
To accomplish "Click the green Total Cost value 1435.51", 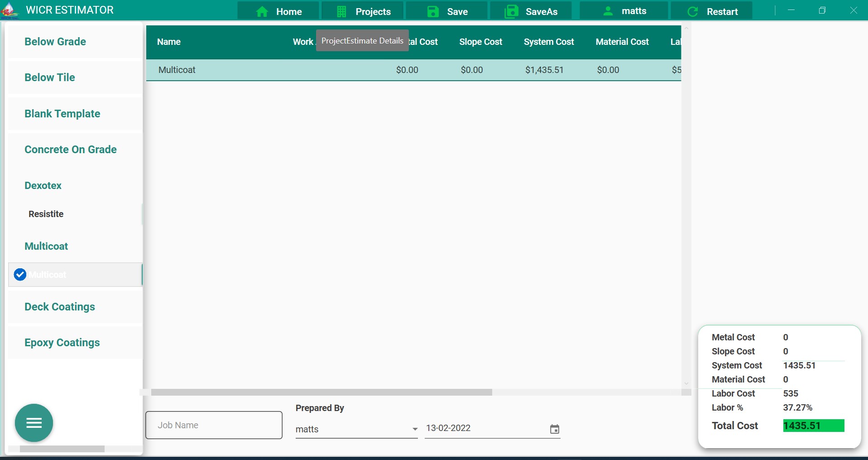I will pos(813,426).
